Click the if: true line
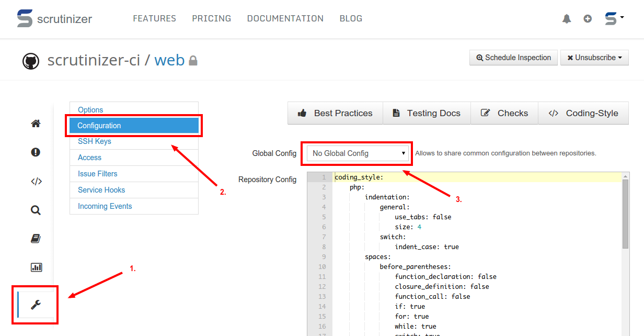Viewport: 644px width, 336px height. (410, 307)
